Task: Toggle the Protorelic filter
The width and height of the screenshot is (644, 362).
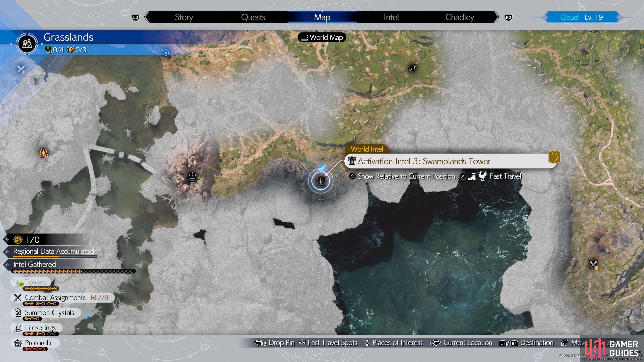Action: point(35,343)
